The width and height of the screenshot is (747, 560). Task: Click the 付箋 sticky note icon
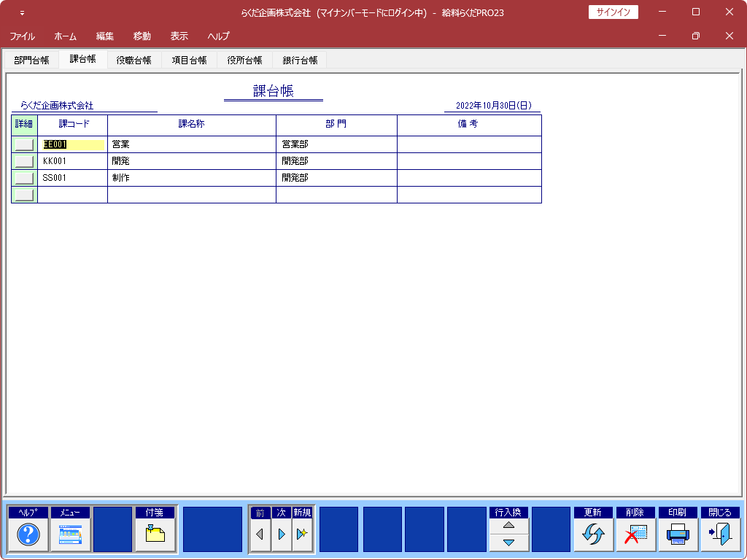point(155,534)
